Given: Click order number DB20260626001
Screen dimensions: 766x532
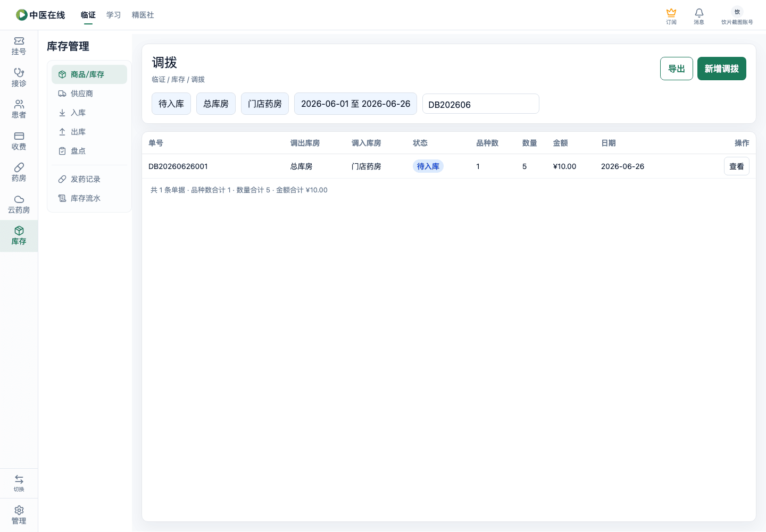Looking at the screenshot, I should 178,166.
